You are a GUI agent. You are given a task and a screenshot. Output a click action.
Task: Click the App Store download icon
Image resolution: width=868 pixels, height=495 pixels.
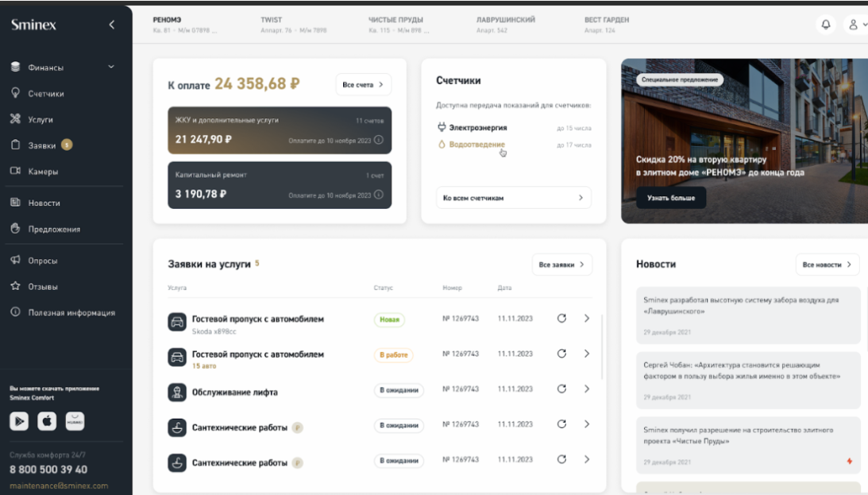(x=45, y=420)
